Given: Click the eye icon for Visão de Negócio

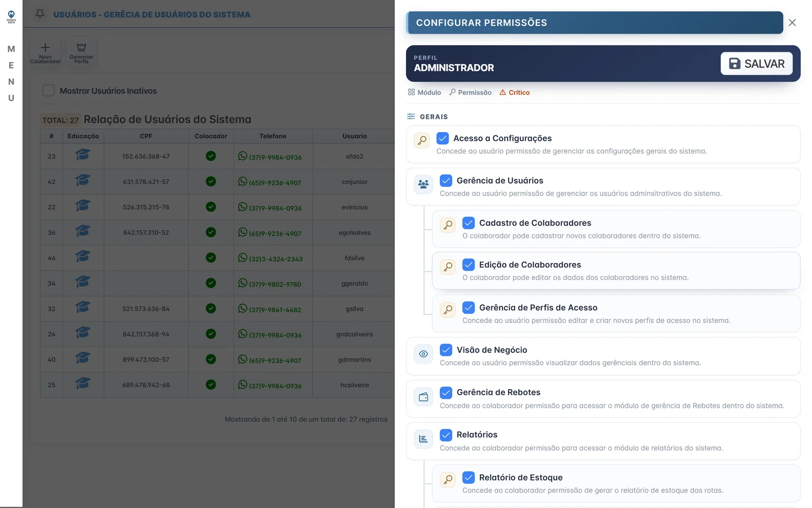Looking at the screenshot, I should point(423,354).
